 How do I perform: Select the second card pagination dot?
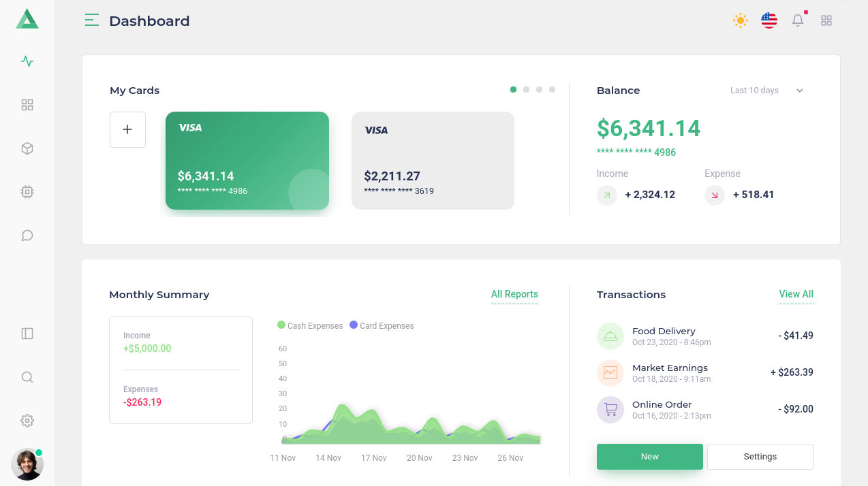tap(526, 89)
